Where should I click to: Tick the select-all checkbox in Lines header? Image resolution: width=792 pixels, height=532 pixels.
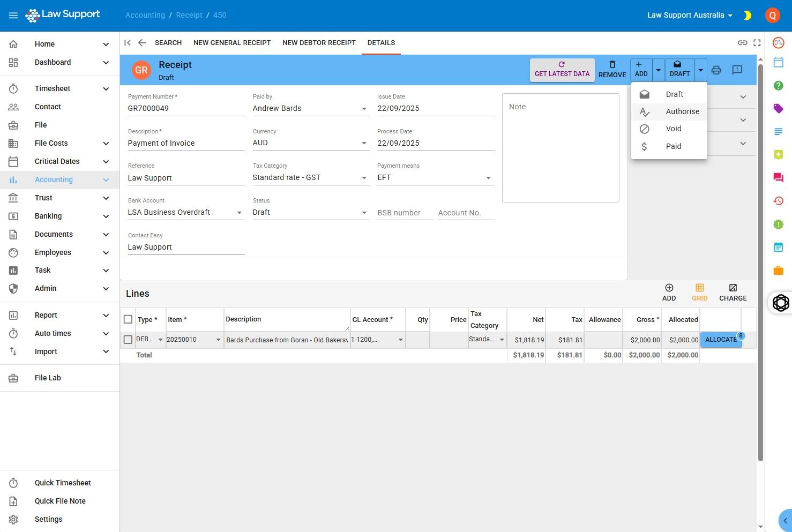128,319
